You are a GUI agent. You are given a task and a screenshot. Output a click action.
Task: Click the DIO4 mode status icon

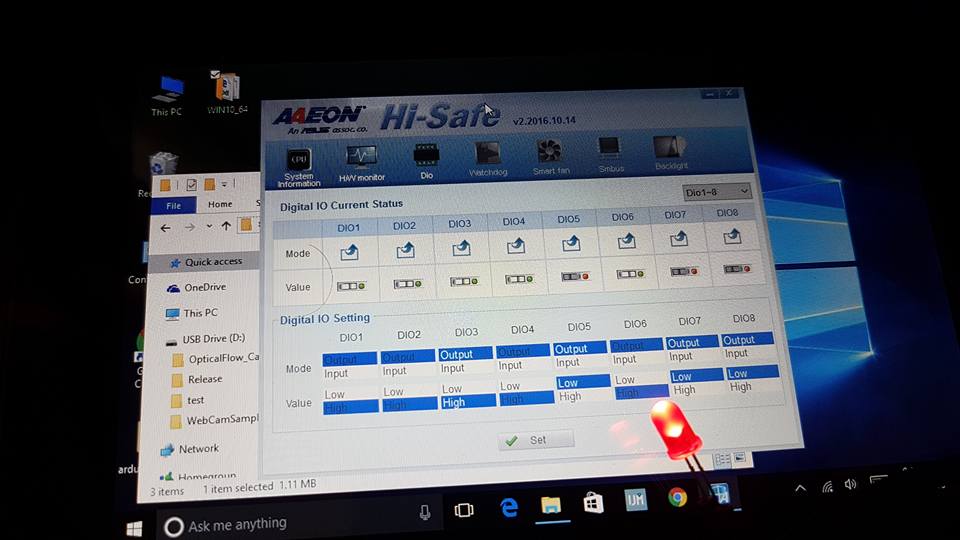(516, 245)
